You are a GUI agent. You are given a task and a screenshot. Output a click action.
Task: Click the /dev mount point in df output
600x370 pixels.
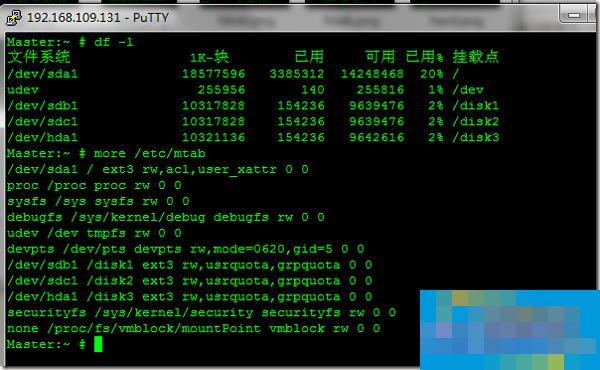click(x=468, y=90)
